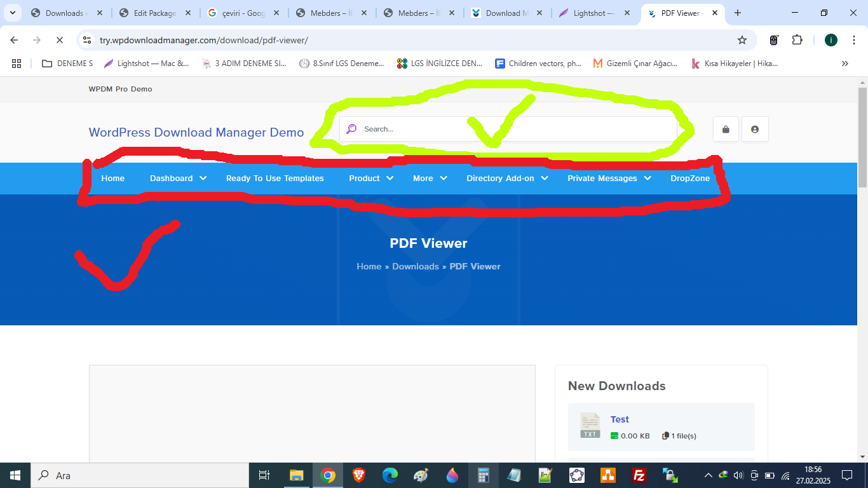Expand the Dashboard menu chevron

click(203, 179)
